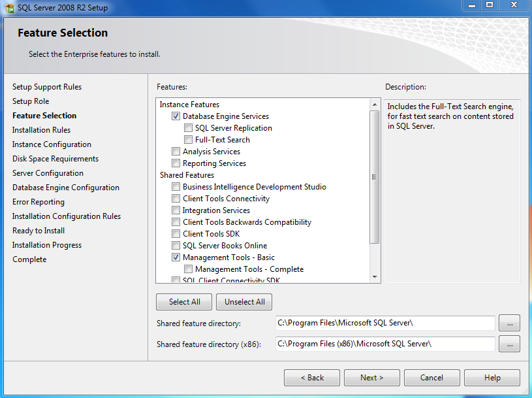Image resolution: width=532 pixels, height=398 pixels.
Task: Uncheck Database Engine Services checkbox
Action: click(176, 116)
